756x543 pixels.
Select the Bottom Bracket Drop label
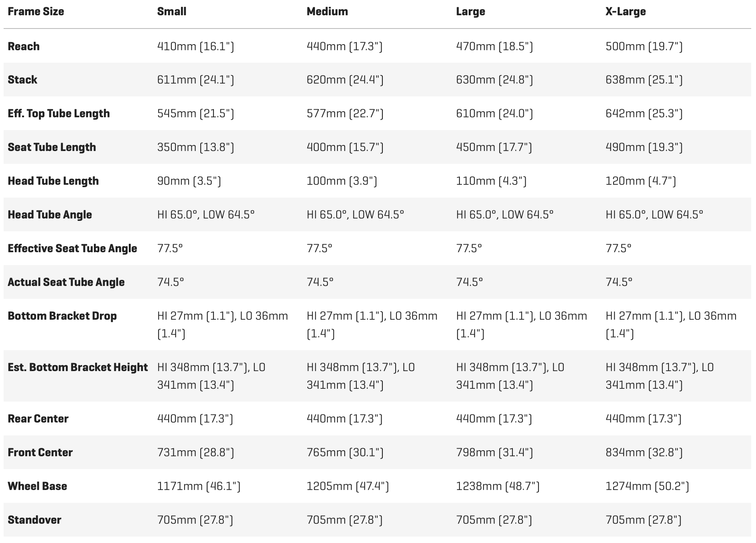tap(62, 316)
